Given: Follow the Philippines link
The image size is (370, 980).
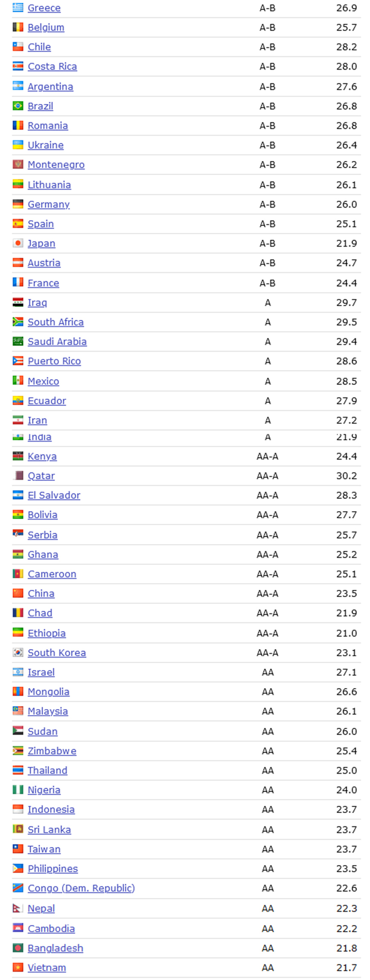Looking at the screenshot, I should tap(53, 868).
